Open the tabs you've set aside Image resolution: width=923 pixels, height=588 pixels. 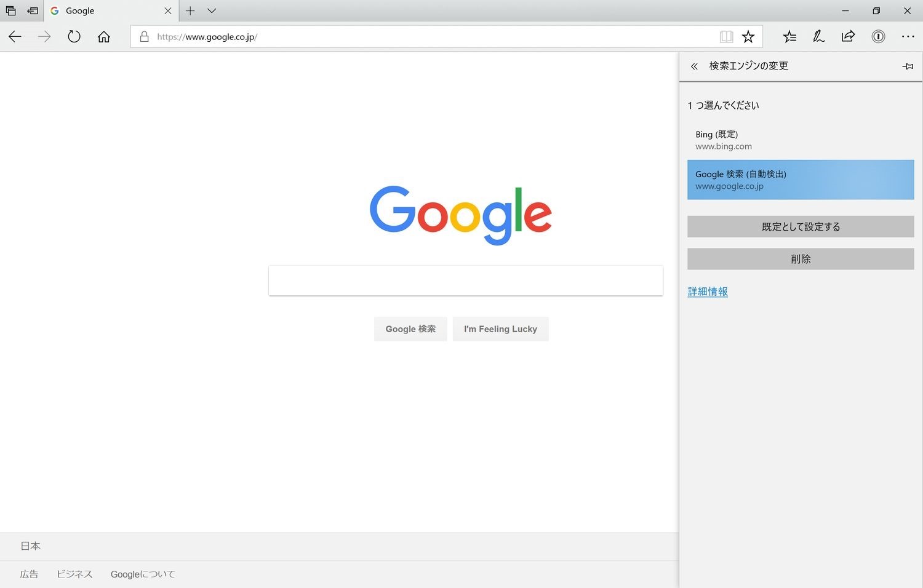coord(10,10)
